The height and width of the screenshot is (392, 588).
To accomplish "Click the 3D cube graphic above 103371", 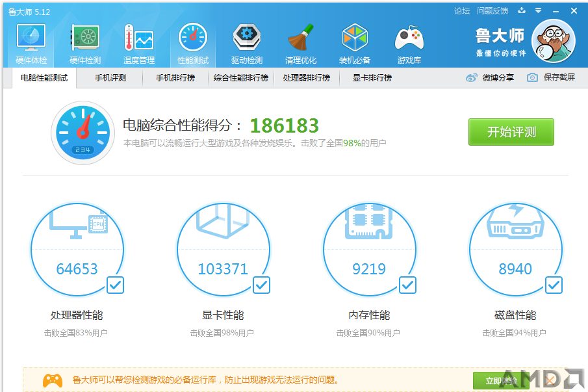I will pyautogui.click(x=223, y=221).
